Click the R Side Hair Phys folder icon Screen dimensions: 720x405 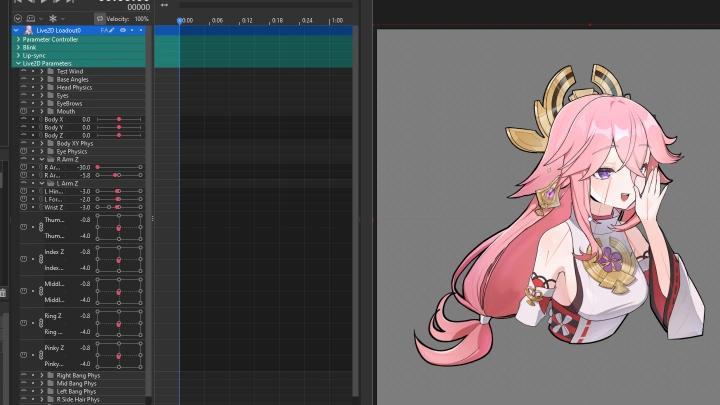click(x=51, y=399)
